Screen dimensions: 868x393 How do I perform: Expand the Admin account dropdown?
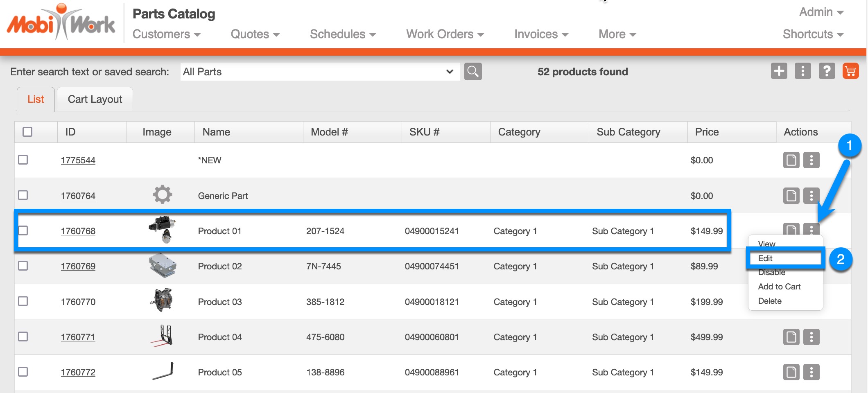click(821, 12)
